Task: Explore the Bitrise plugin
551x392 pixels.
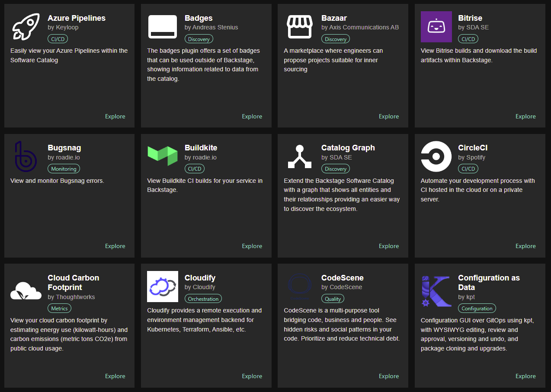Action: pos(525,116)
